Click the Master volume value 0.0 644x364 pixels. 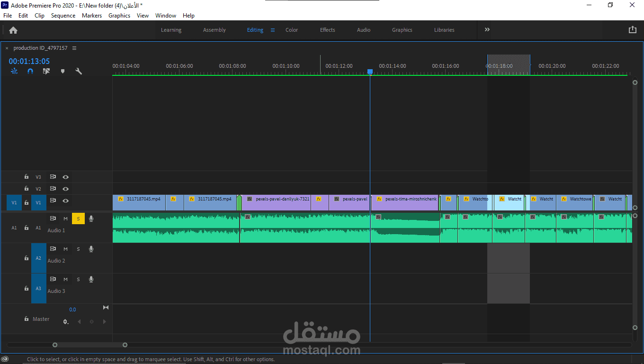(72, 309)
